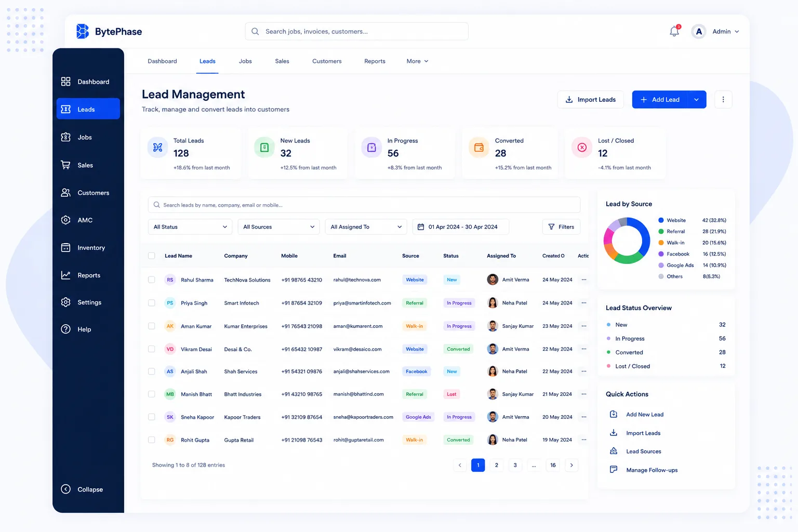This screenshot has width=798, height=532.
Task: Select the Sneha Kapoor row checkbox
Action: (152, 417)
